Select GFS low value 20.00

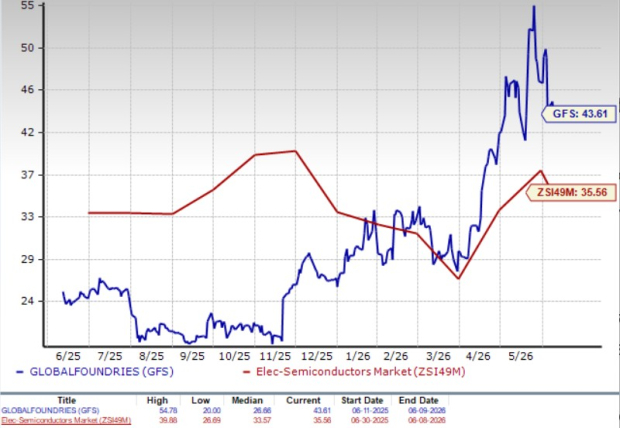coord(212,411)
